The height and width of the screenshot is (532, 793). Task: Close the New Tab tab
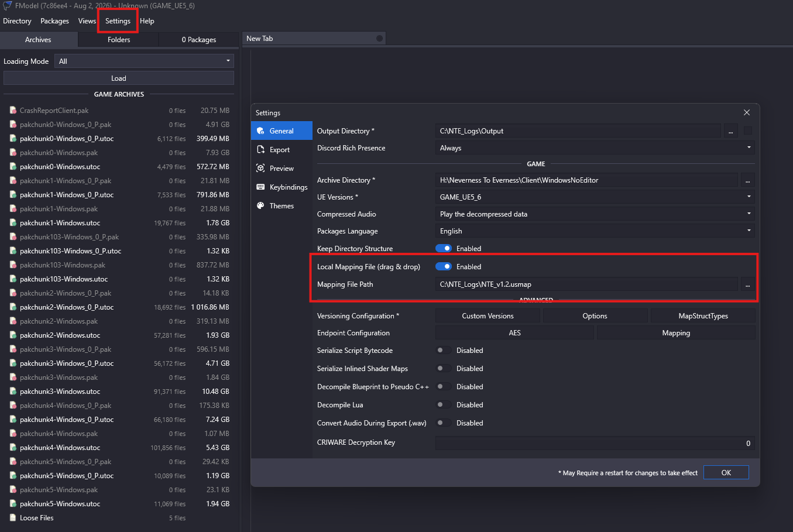coord(379,39)
